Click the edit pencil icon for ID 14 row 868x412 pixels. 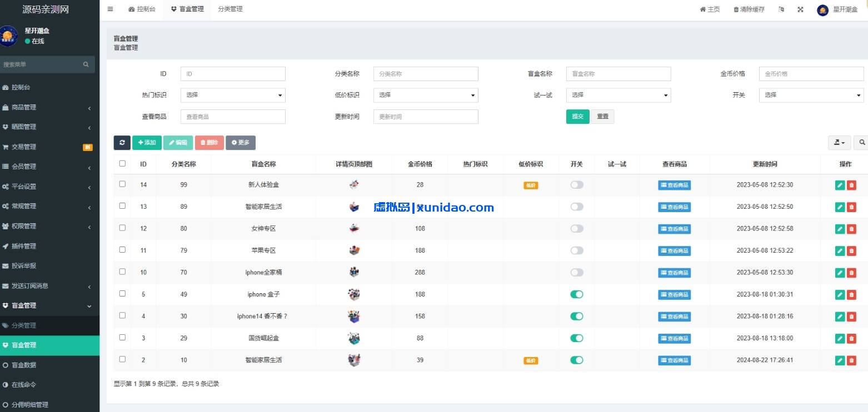[840, 185]
